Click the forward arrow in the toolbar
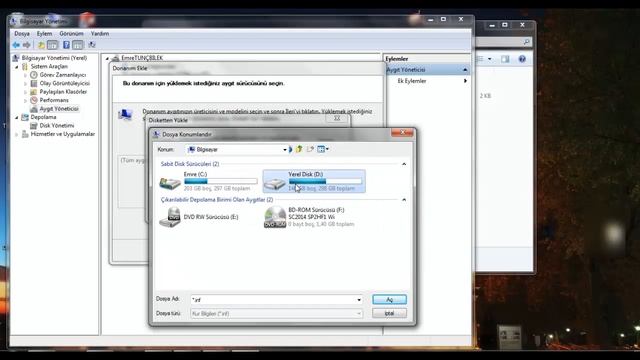The image size is (640, 360). point(27,45)
